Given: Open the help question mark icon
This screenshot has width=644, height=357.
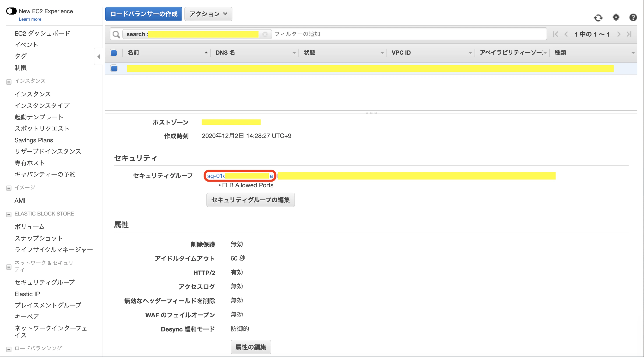Looking at the screenshot, I should click(x=633, y=17).
